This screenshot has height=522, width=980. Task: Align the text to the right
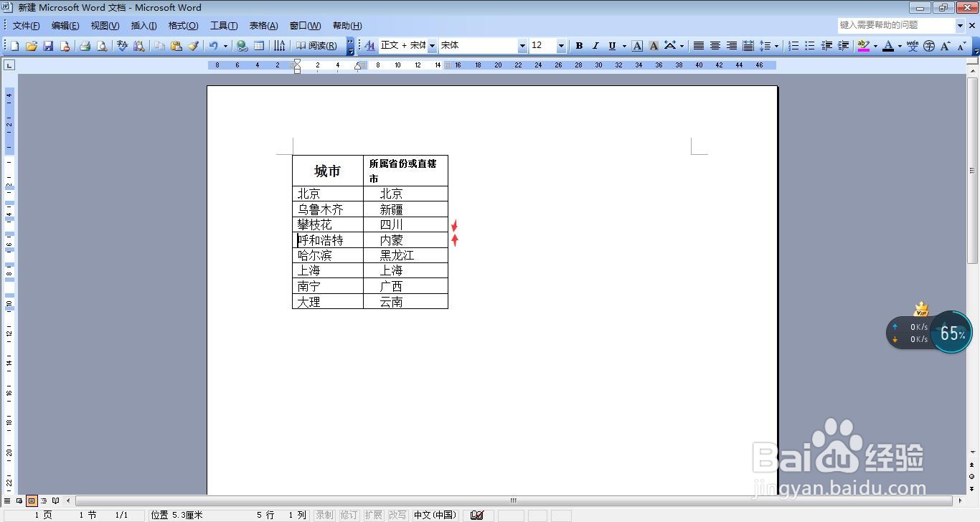[732, 46]
